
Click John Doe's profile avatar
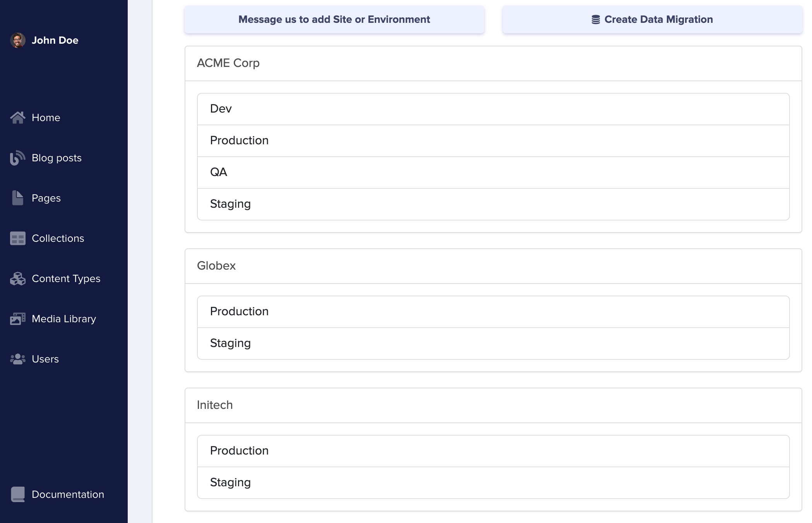tap(17, 40)
